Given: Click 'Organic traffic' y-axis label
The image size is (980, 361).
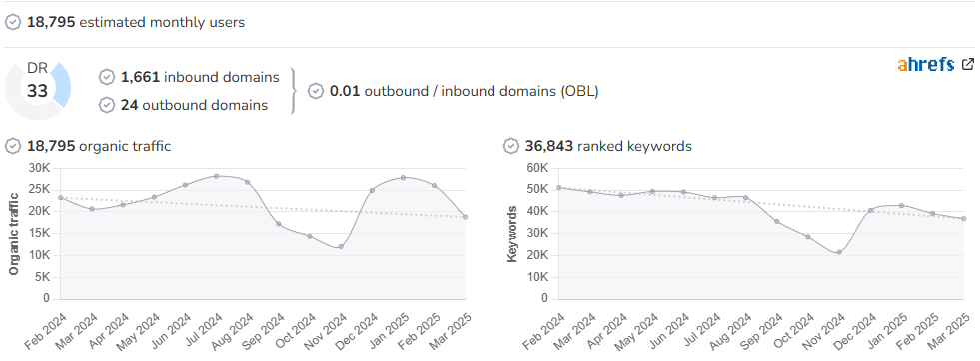Looking at the screenshot, I should (14, 233).
